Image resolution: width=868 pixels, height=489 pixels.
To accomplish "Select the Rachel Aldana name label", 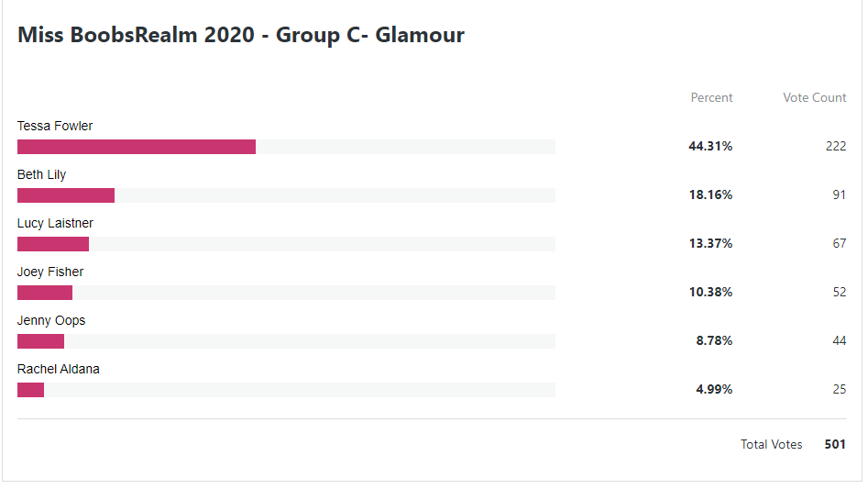I will click(x=58, y=370).
